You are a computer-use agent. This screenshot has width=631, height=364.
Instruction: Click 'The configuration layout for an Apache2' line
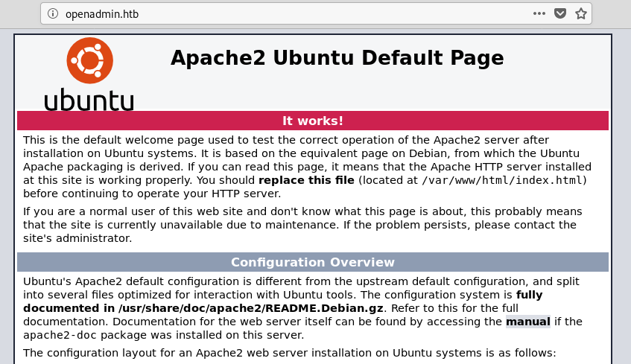[289, 353]
